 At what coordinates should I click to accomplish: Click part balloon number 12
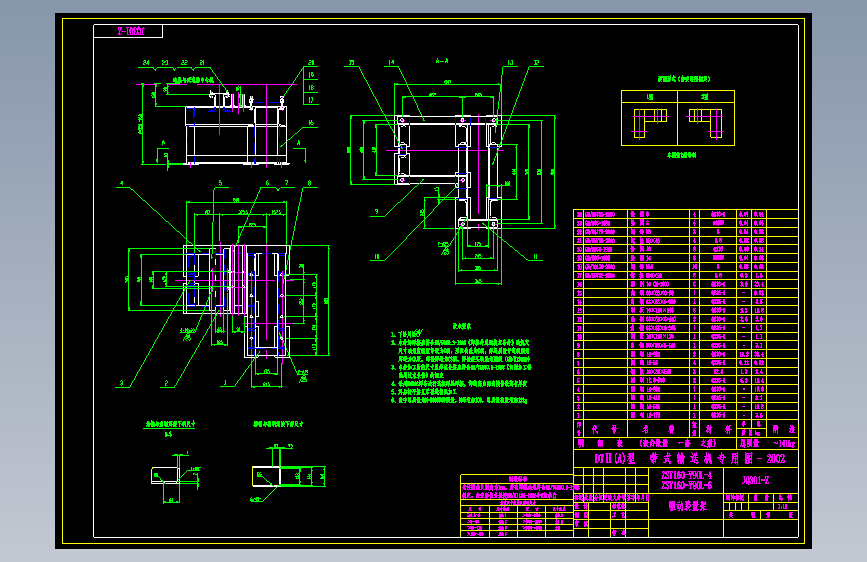pyautogui.click(x=536, y=63)
